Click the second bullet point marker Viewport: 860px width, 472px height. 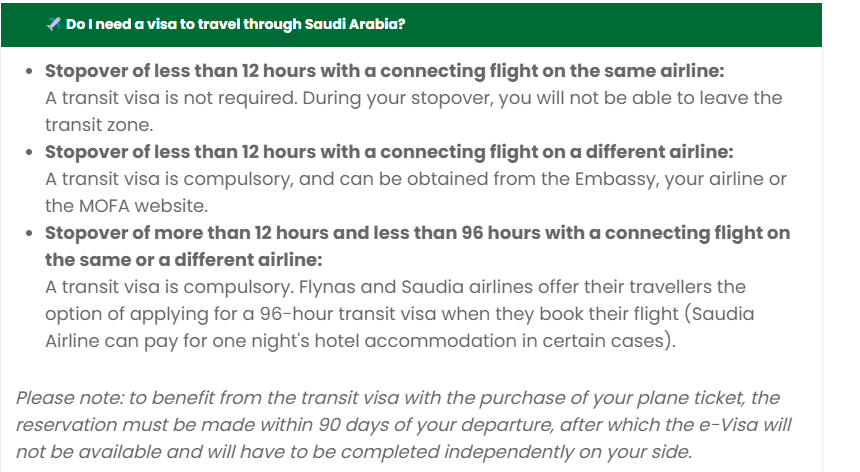point(30,153)
